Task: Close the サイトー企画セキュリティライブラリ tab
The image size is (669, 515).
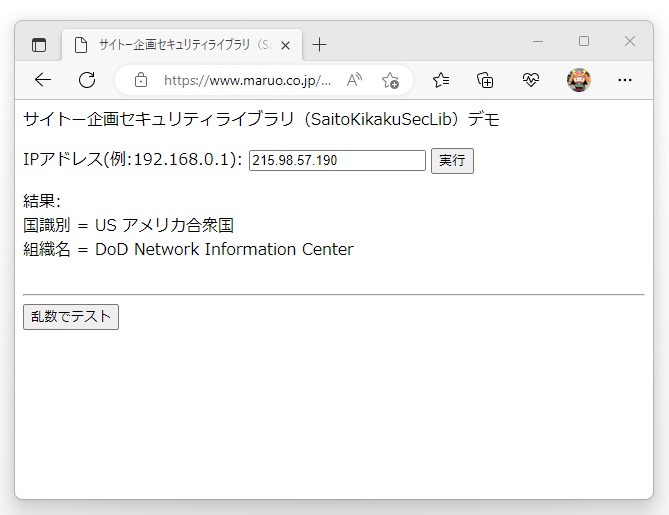Action: coord(285,45)
